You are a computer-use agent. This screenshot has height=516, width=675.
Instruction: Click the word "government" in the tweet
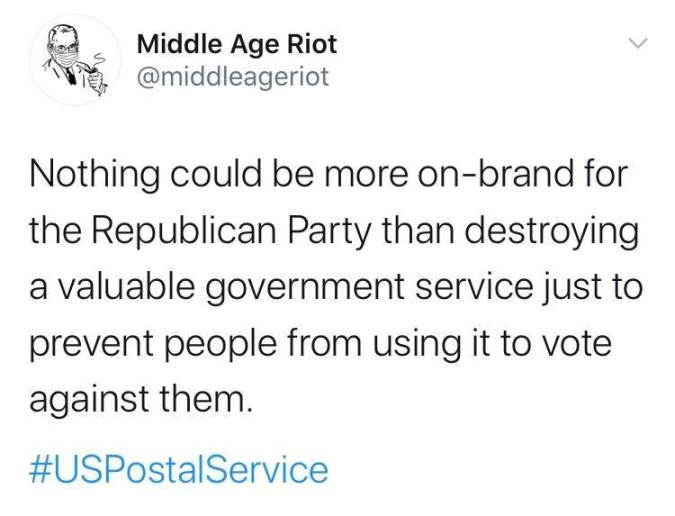[305, 288]
